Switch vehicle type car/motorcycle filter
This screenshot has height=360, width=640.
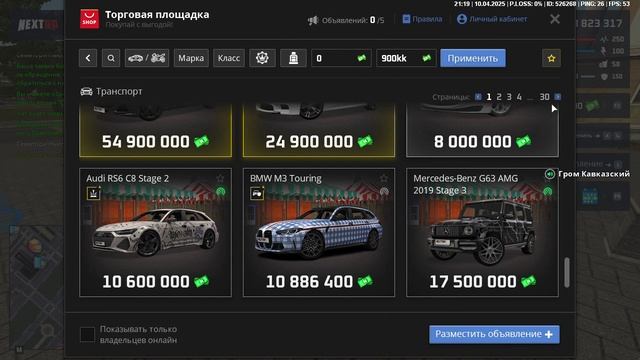(x=147, y=58)
